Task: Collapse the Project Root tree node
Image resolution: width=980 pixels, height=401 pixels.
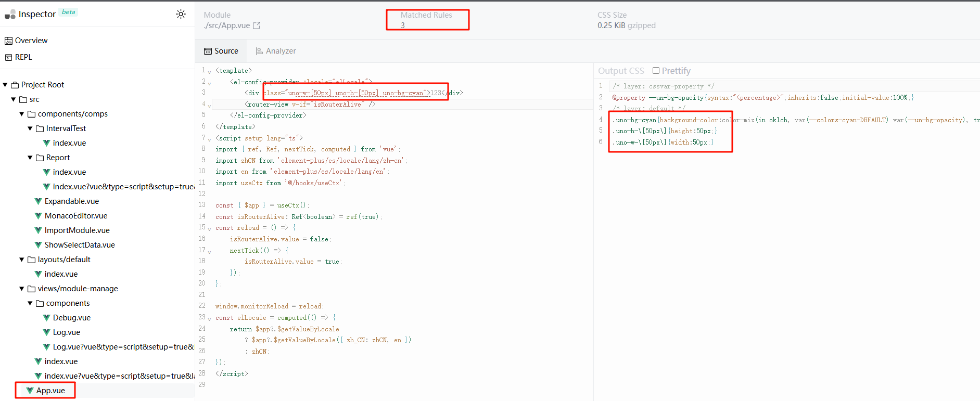Action: [x=5, y=85]
